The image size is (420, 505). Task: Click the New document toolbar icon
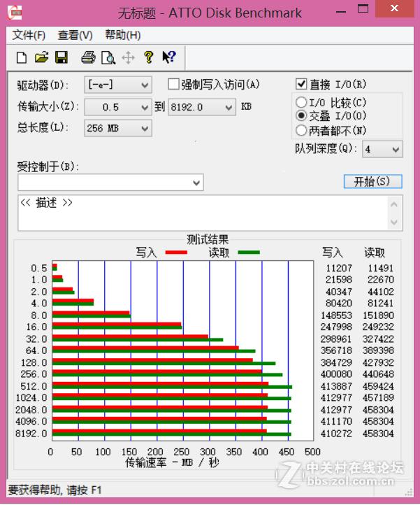[x=22, y=57]
